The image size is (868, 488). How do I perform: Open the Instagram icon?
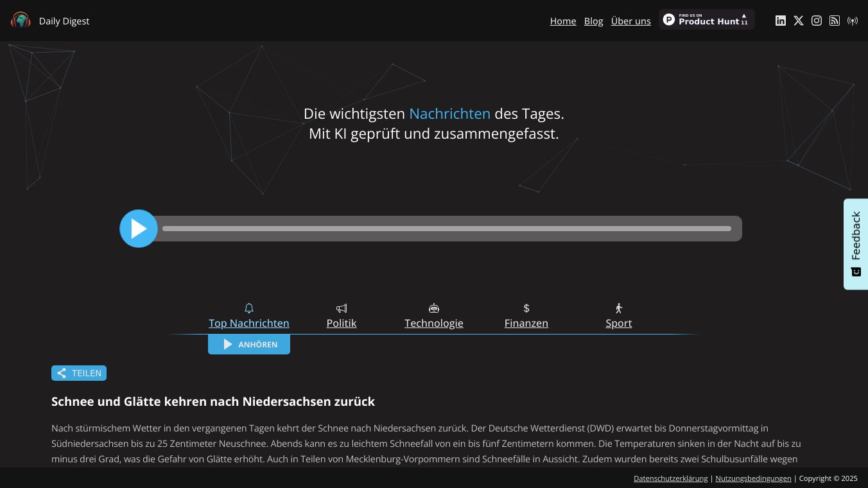pyautogui.click(x=817, y=21)
